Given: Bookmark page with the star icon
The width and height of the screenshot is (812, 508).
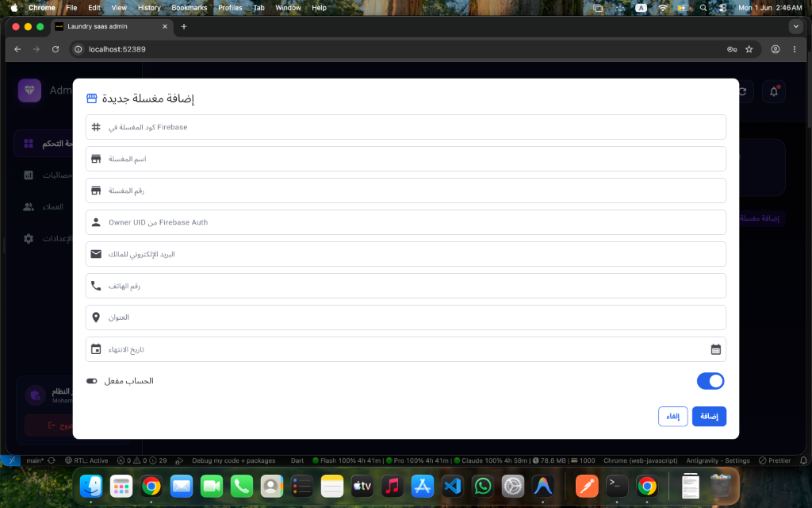Looking at the screenshot, I should tap(749, 49).
